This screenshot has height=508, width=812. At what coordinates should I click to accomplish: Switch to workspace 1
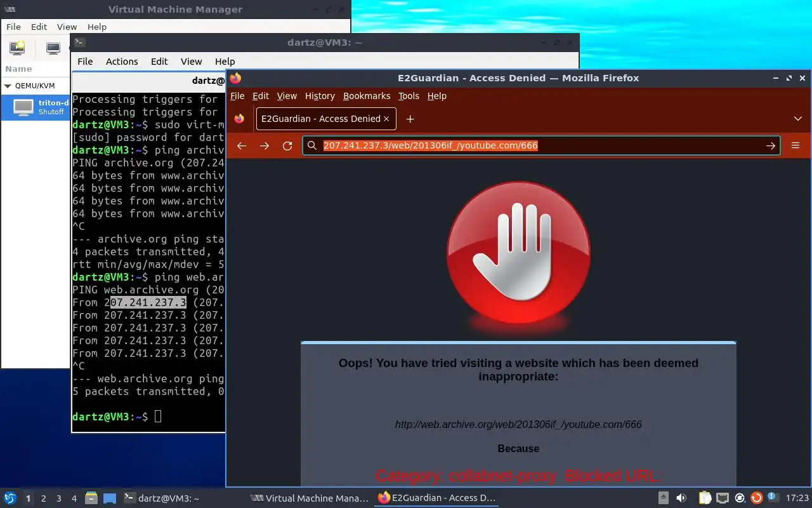pyautogui.click(x=28, y=498)
